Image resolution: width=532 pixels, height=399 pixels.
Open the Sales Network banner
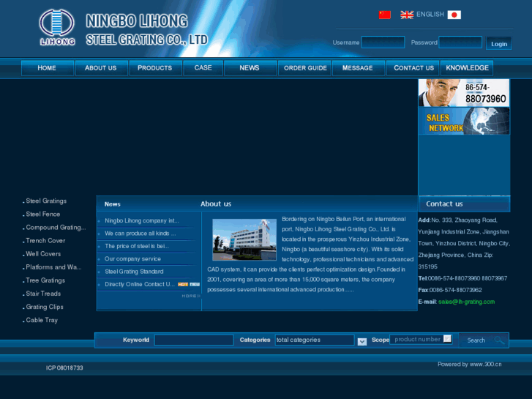tap(464, 122)
